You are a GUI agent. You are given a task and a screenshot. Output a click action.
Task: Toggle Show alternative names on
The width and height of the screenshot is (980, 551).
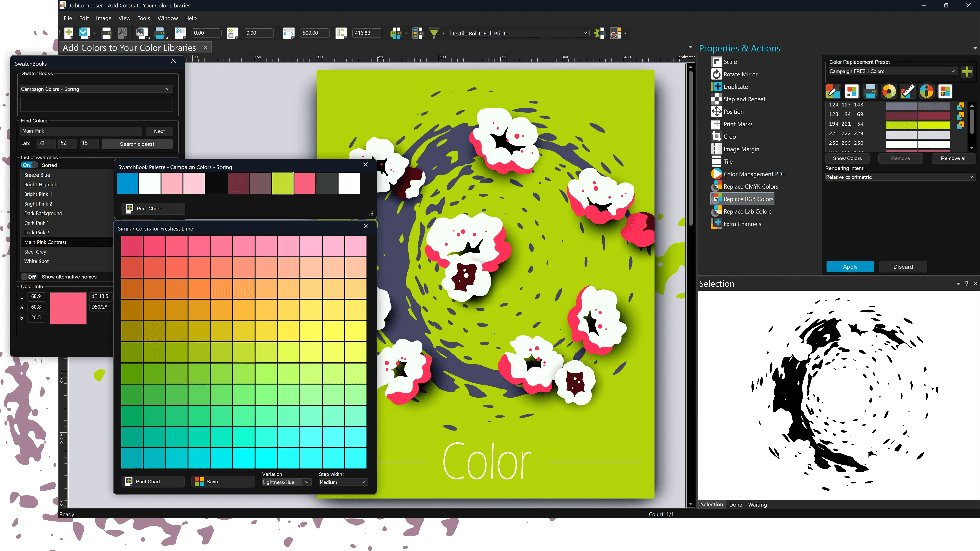(x=29, y=277)
